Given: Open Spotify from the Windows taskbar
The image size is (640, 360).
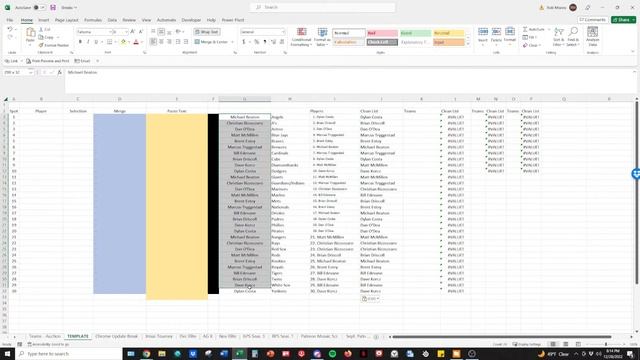Looking at the screenshot, I should (x=332, y=354).
